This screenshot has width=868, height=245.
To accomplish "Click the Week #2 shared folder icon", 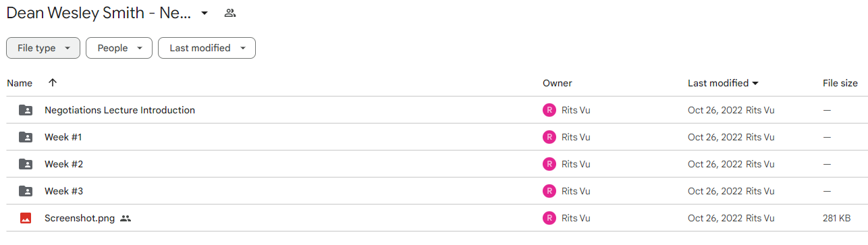I will pos(26,164).
